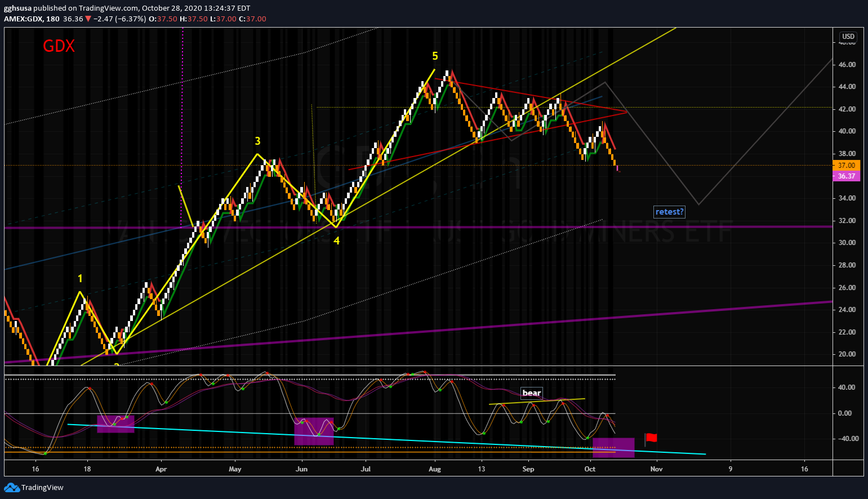Select the pink 36.37 price tag

846,176
